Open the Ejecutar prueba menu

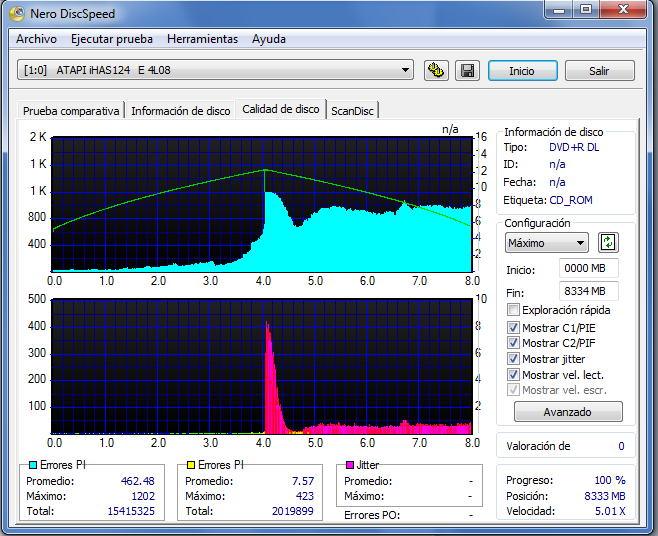(112, 39)
